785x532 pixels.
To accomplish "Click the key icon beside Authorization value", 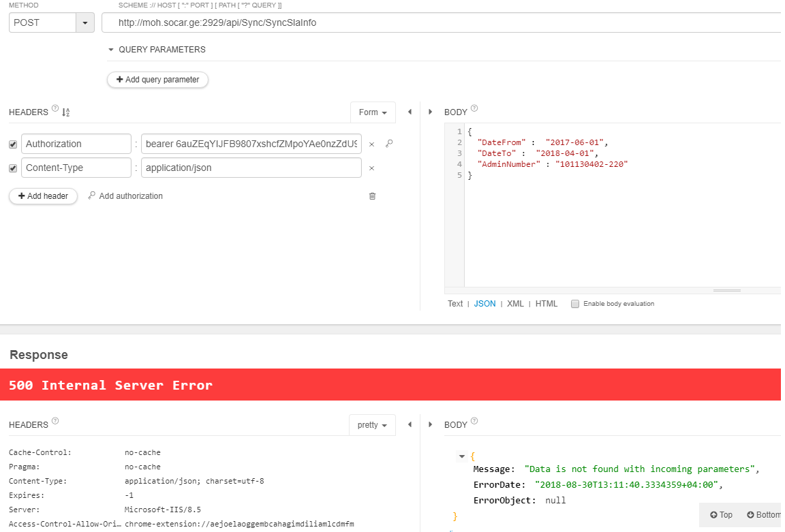I will click(x=389, y=144).
